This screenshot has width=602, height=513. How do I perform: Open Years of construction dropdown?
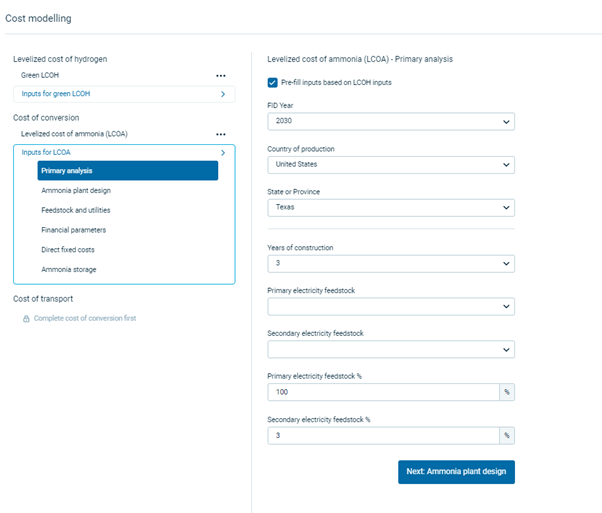tap(390, 264)
